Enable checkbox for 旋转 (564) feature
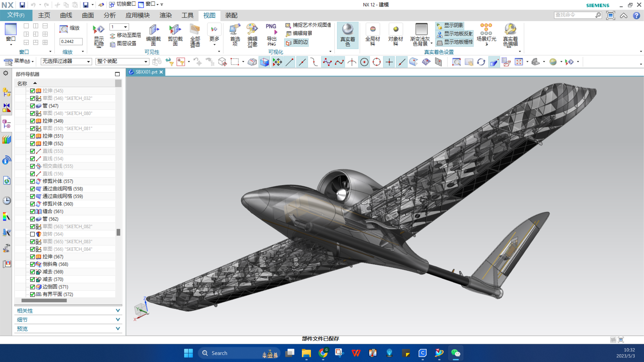The width and height of the screenshot is (644, 362). tap(32, 234)
